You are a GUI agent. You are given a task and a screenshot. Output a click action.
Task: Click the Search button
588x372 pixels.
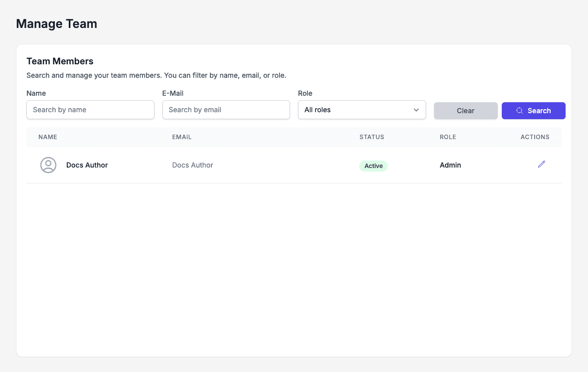(534, 111)
